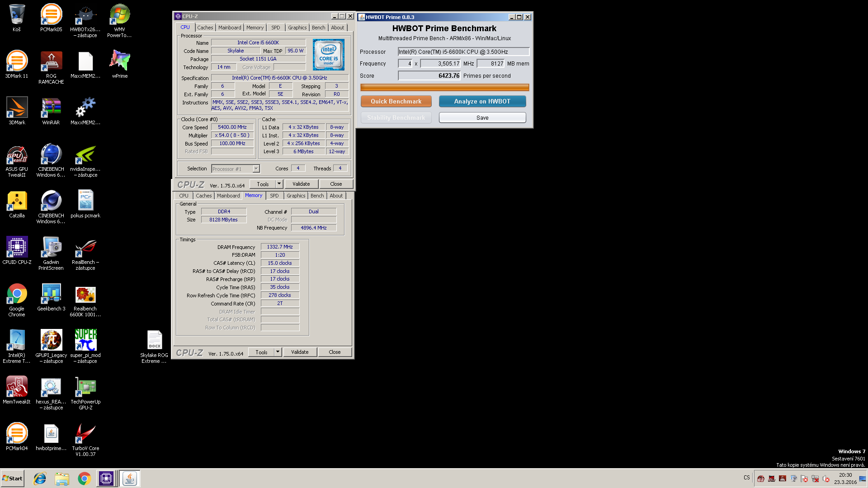Open CPUID CPU-Z desktop icon
Viewport: 868px width, 488px height.
tap(17, 251)
